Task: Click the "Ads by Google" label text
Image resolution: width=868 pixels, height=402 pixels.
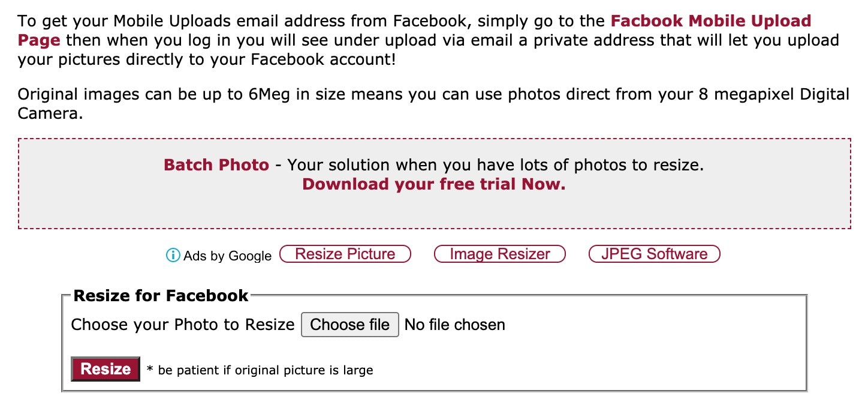Action: pyautogui.click(x=227, y=256)
